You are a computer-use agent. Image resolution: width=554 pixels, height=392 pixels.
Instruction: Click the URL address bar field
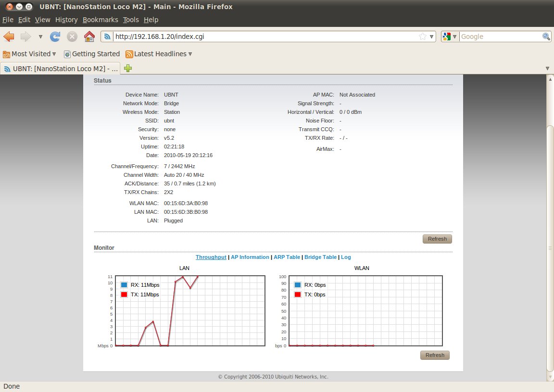click(264, 37)
